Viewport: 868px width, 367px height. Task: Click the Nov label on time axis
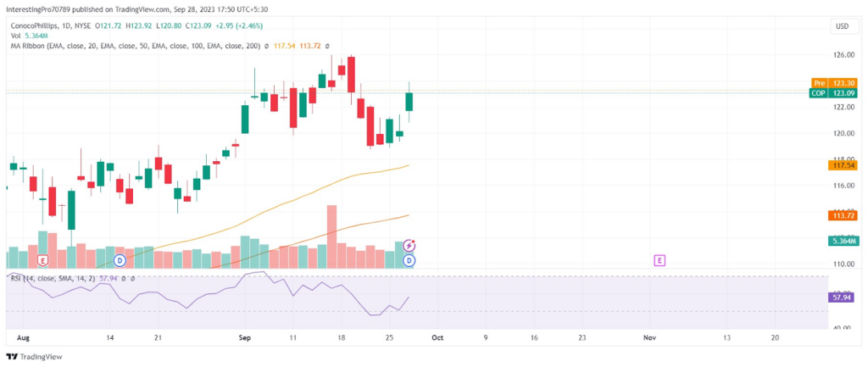650,337
